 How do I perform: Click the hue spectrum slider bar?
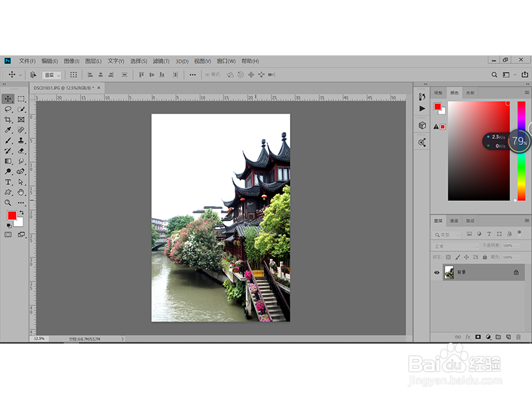[521, 151]
